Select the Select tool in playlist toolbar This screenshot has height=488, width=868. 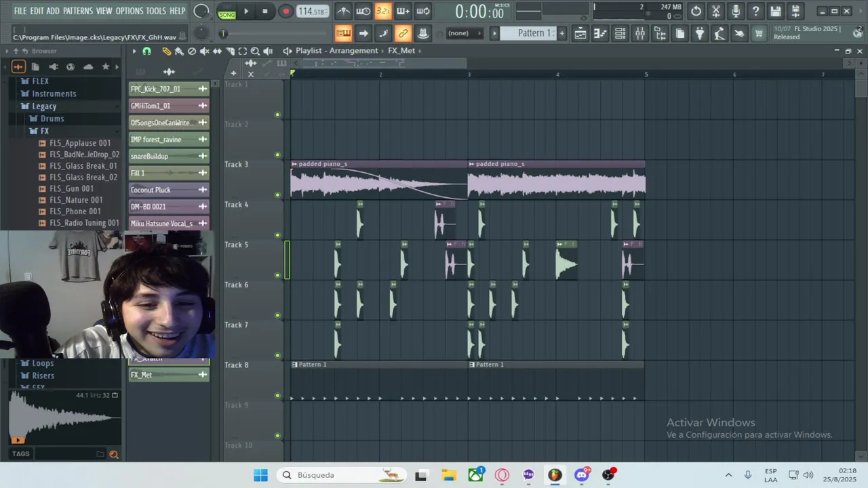[242, 51]
